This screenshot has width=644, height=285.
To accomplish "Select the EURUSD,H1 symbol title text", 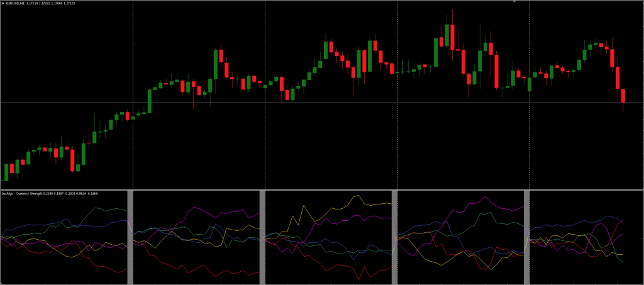I will pyautogui.click(x=18, y=4).
